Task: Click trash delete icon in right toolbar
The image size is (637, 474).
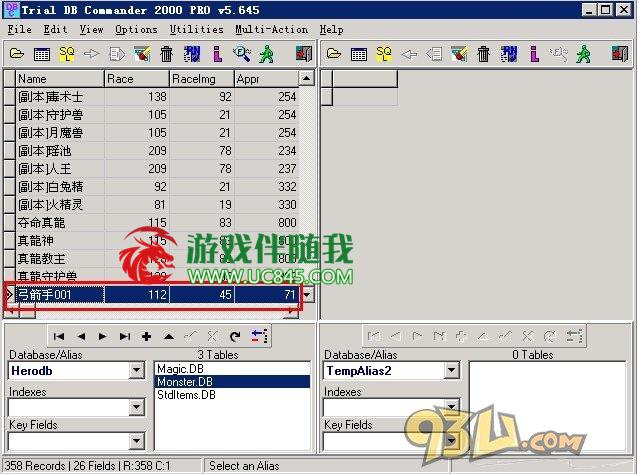Action: 483,53
